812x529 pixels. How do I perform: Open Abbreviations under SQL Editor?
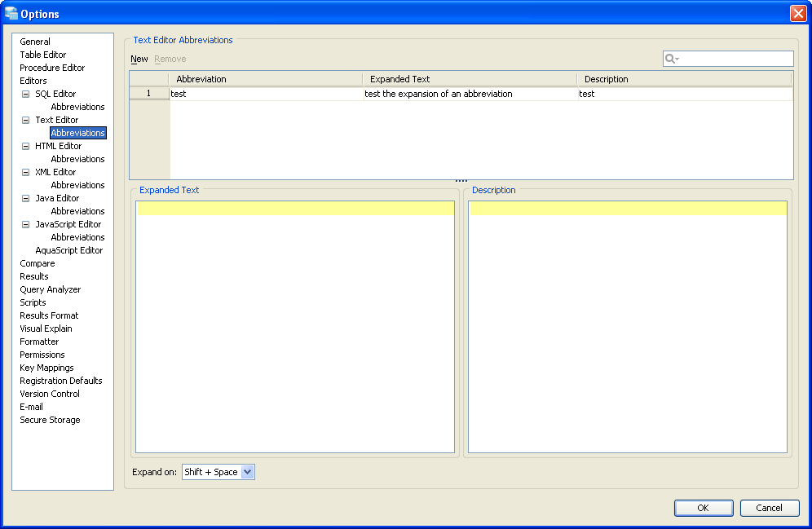(x=77, y=107)
